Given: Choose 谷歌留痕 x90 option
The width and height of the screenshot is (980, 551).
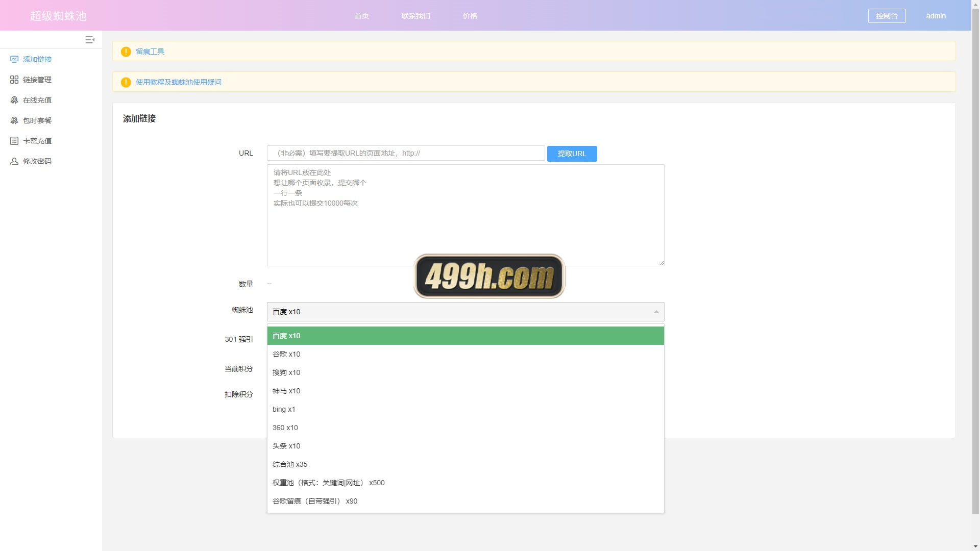Looking at the screenshot, I should click(x=465, y=501).
